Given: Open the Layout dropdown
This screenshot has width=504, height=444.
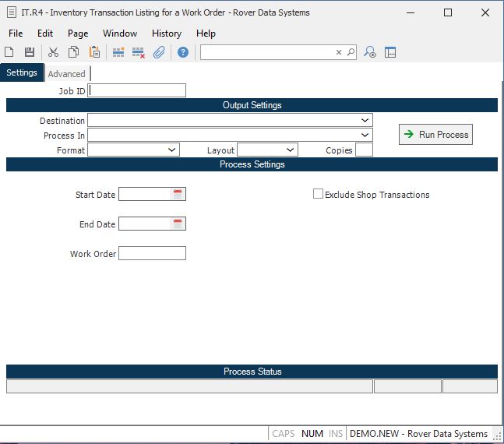Looking at the screenshot, I should (x=291, y=150).
